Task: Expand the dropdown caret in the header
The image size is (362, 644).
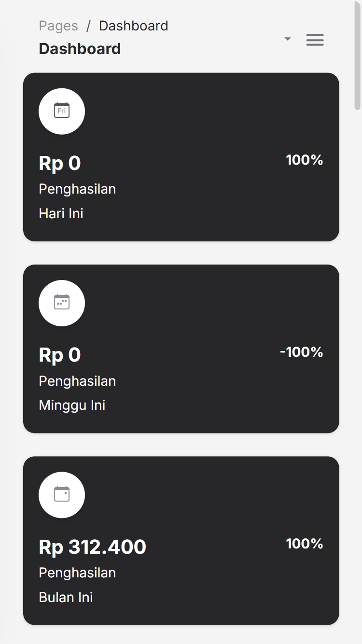Action: (288, 39)
